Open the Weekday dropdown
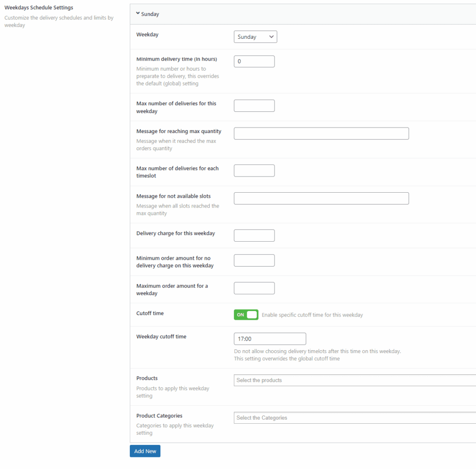Screen dimensions: 476x469 [x=255, y=37]
